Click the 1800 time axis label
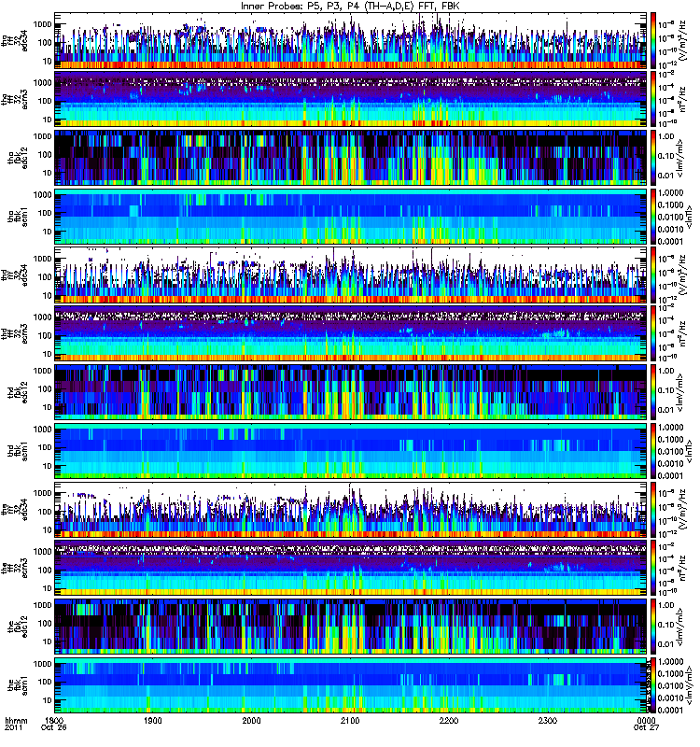 (x=54, y=720)
